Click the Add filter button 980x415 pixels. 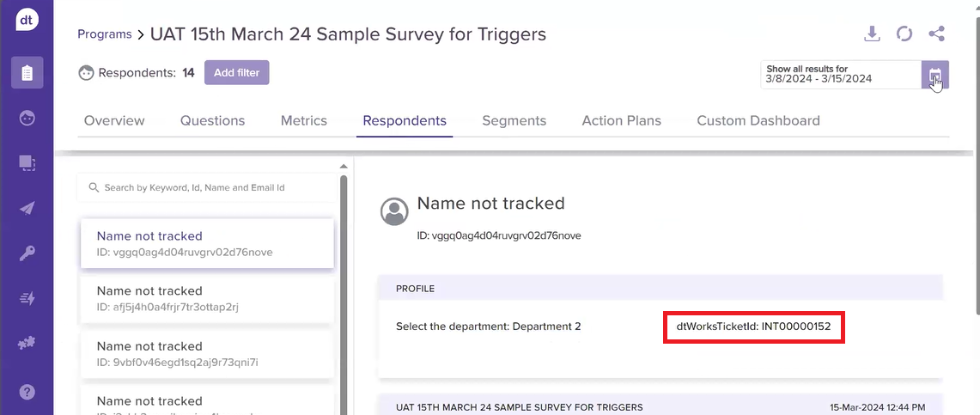[x=236, y=73]
